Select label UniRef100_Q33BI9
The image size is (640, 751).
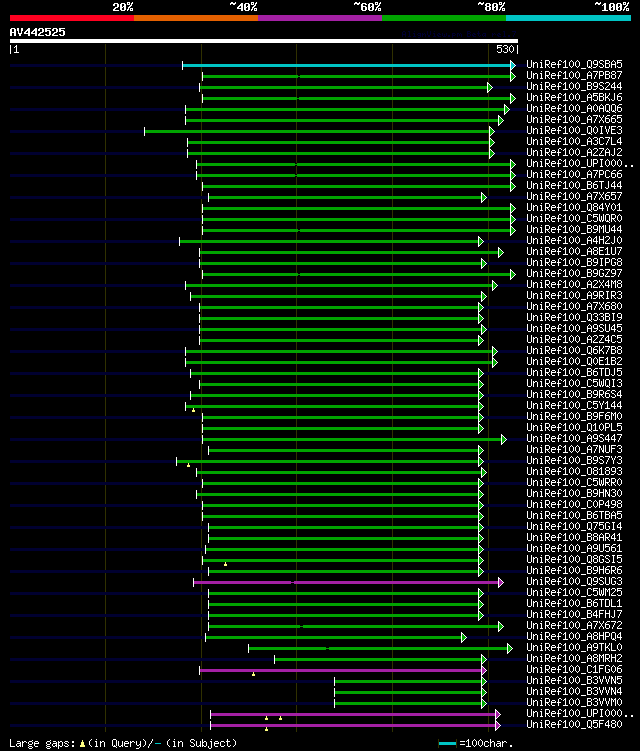tap(574, 318)
